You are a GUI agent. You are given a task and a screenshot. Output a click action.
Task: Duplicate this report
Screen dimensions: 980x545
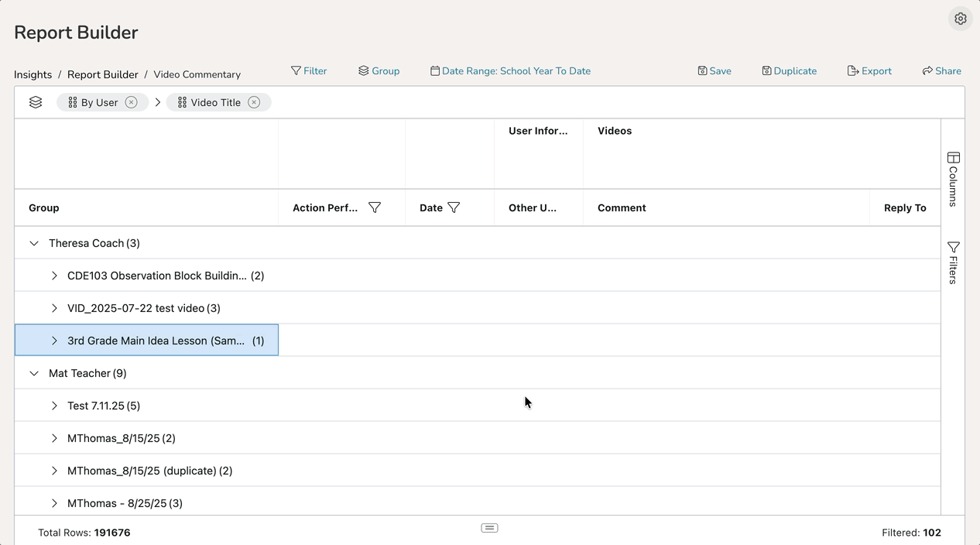tap(789, 71)
